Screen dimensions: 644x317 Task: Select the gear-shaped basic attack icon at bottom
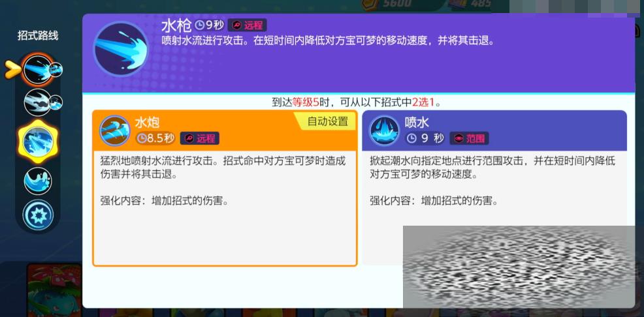click(x=38, y=215)
